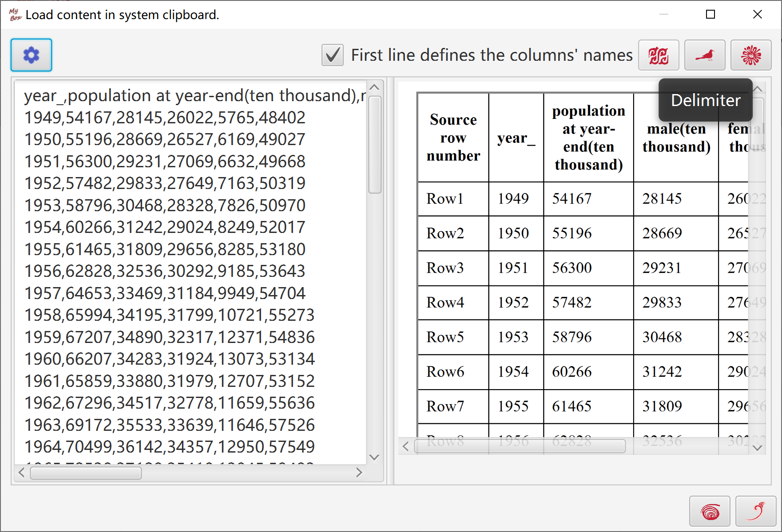
Task: Click the male cell 29833
Action: (x=676, y=303)
